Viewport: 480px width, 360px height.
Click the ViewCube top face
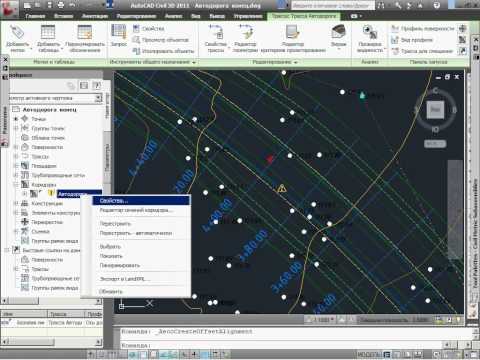point(435,109)
